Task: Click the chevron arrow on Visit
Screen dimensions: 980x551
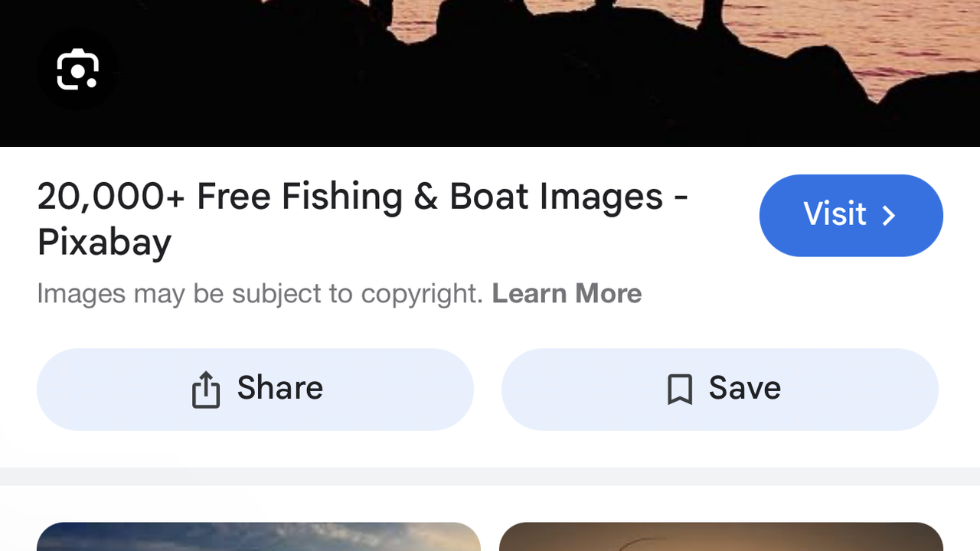Action: (889, 216)
